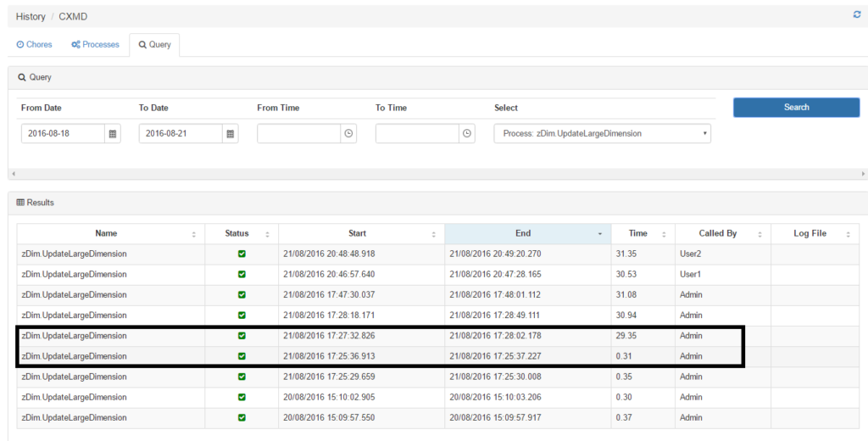The height and width of the screenshot is (441, 868).
Task: Open the From Date calendar picker icon
Action: coord(112,134)
